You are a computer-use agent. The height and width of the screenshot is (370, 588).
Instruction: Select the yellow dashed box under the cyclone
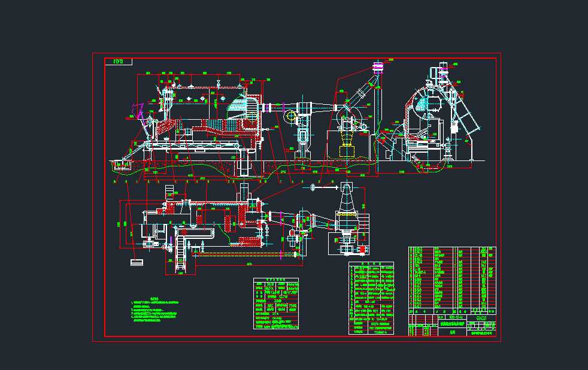coord(347,151)
